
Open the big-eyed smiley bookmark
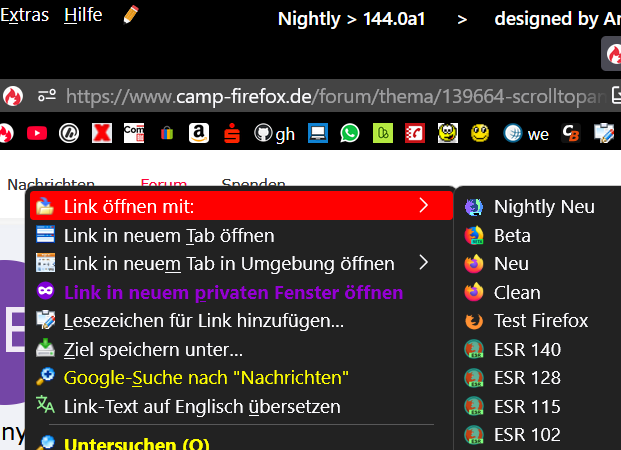coord(448,133)
